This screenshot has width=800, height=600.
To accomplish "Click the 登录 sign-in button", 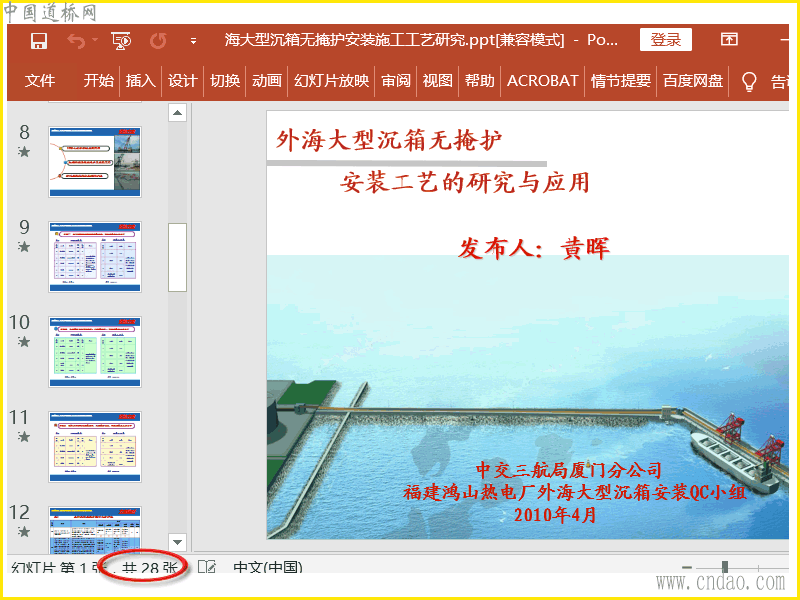I will coord(666,40).
